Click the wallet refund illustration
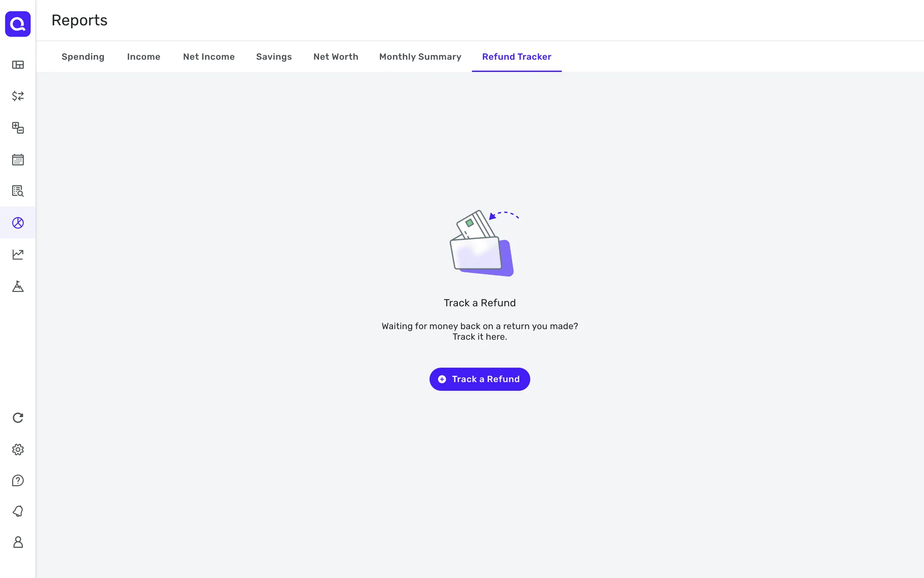924x578 pixels. tap(481, 244)
